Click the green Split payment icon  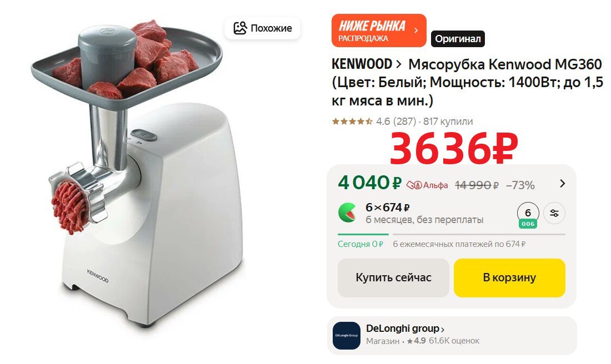347,213
